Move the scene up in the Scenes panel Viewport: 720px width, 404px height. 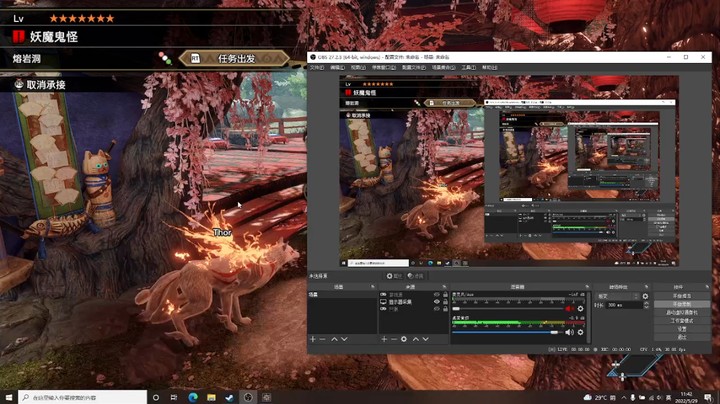[x=334, y=339]
